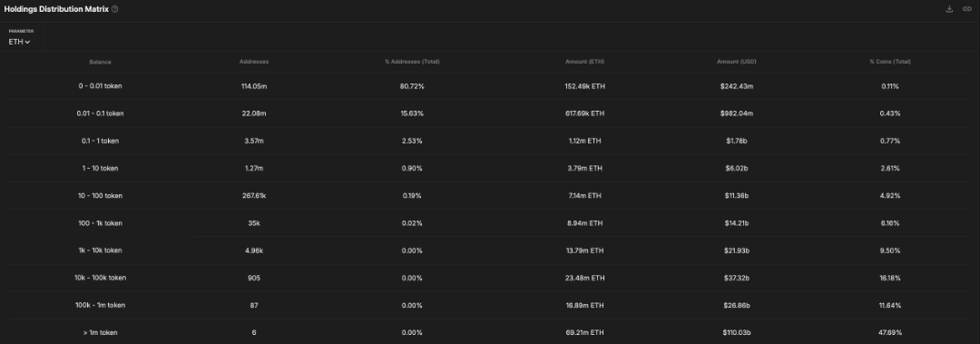Click the help icon beside Holdings Distribution Matrix

click(x=115, y=9)
